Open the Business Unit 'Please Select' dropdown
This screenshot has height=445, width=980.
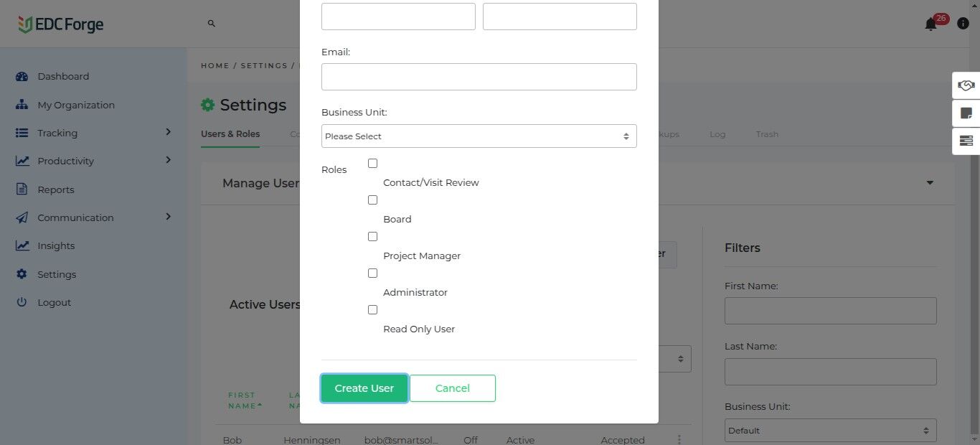point(479,136)
